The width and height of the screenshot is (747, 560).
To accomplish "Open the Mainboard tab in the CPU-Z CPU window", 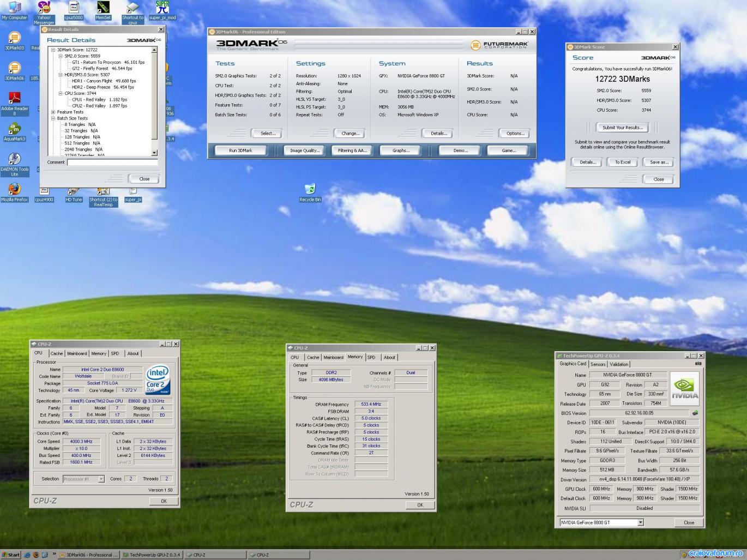I will click(x=77, y=353).
